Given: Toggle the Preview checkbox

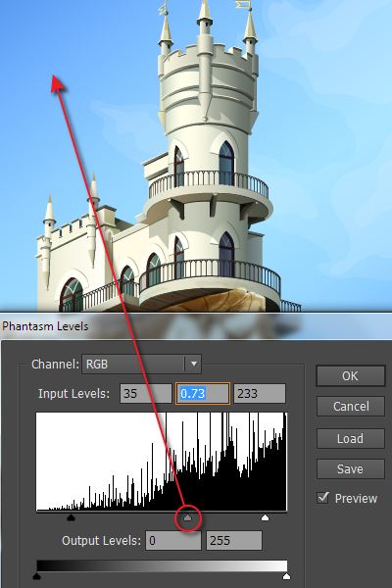Looking at the screenshot, I should tap(323, 498).
